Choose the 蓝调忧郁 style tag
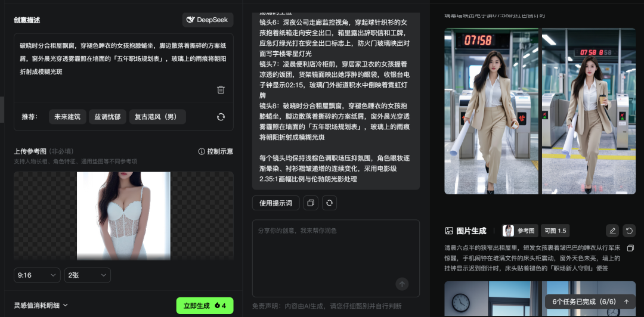644x317 pixels. [x=107, y=117]
